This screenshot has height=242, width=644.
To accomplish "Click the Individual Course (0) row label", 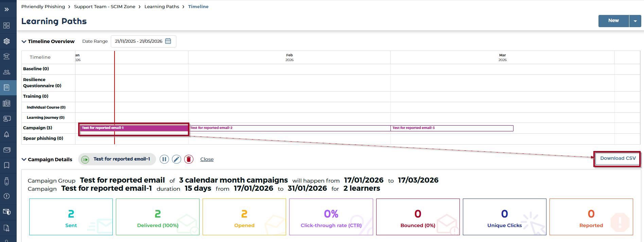I will [x=46, y=107].
